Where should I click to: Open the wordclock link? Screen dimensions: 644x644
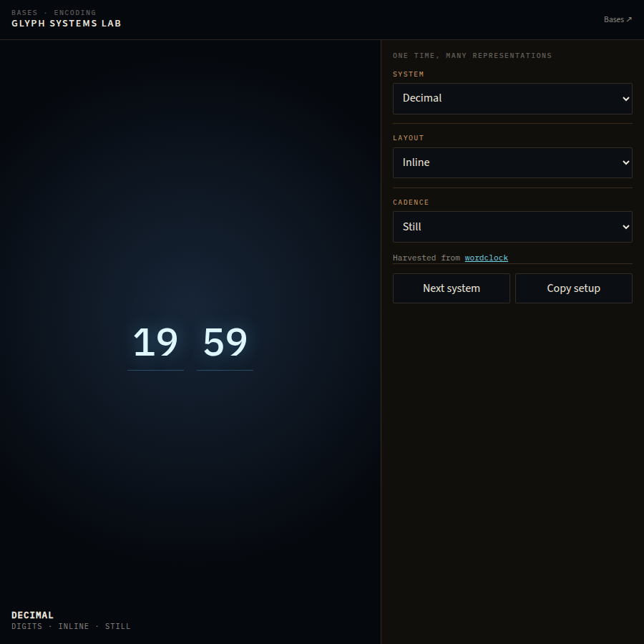[487, 258]
